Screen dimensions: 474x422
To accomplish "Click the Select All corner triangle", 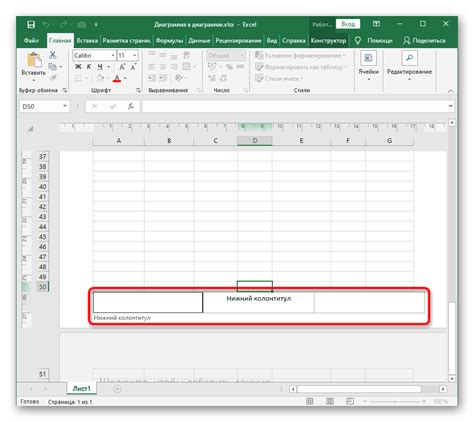I will [x=31, y=129].
